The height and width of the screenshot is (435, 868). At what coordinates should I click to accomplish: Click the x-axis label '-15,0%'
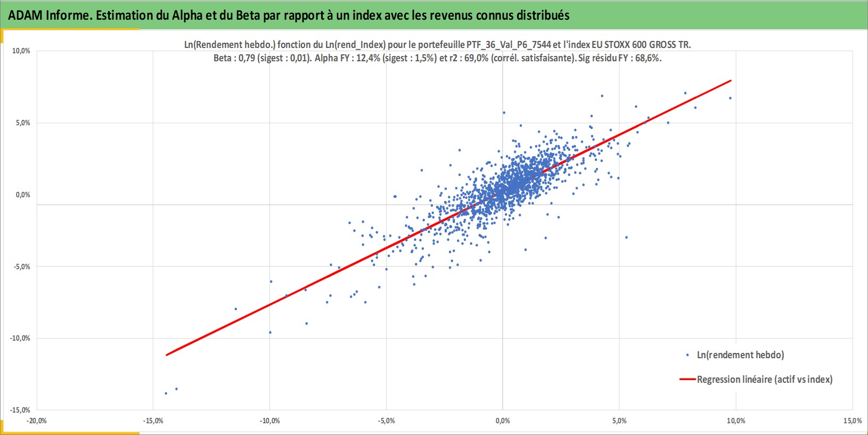click(153, 421)
